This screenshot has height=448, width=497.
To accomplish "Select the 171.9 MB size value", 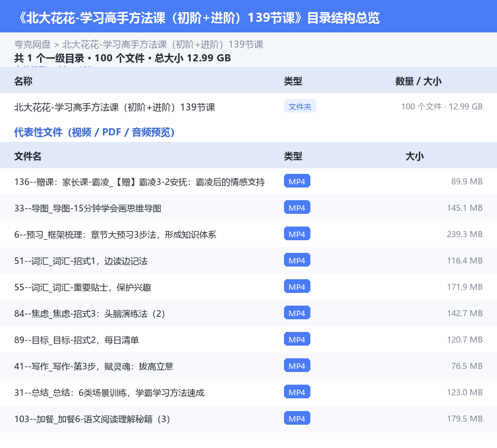I will click(x=465, y=287).
